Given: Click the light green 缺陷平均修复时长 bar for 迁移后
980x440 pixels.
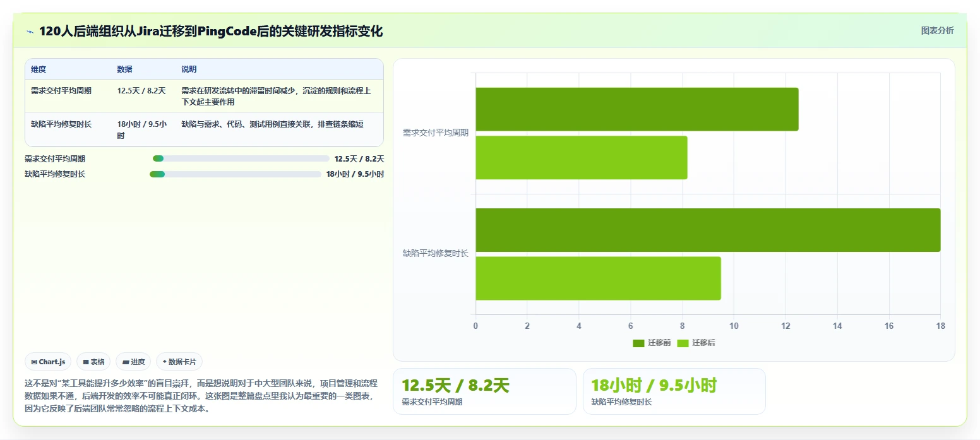Looking at the screenshot, I should pyautogui.click(x=598, y=278).
